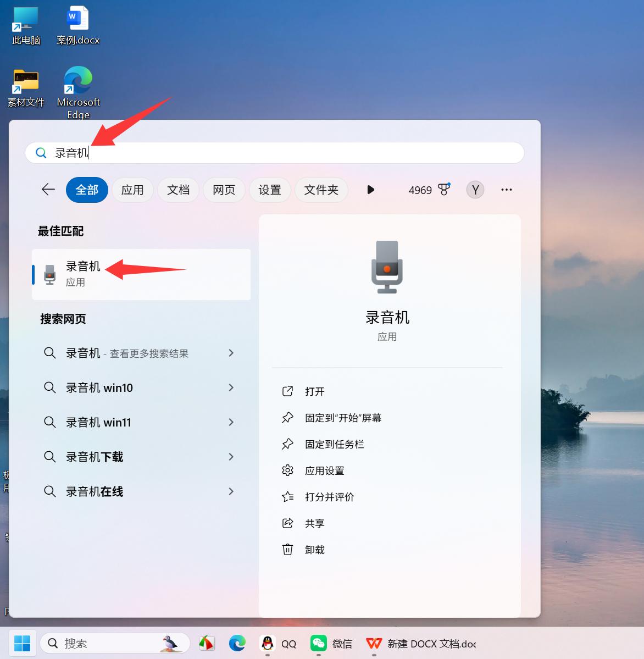
Task: Open the 4969 rewards points trophy
Action: tap(429, 190)
